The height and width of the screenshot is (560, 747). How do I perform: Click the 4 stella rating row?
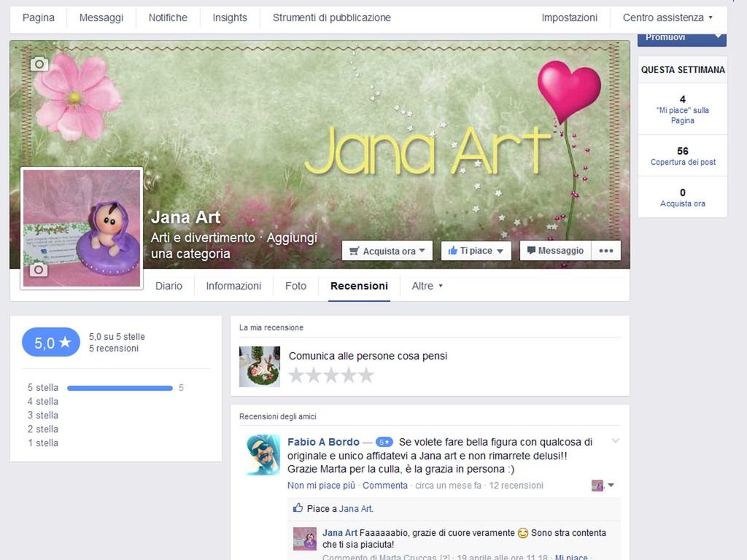[x=43, y=402]
